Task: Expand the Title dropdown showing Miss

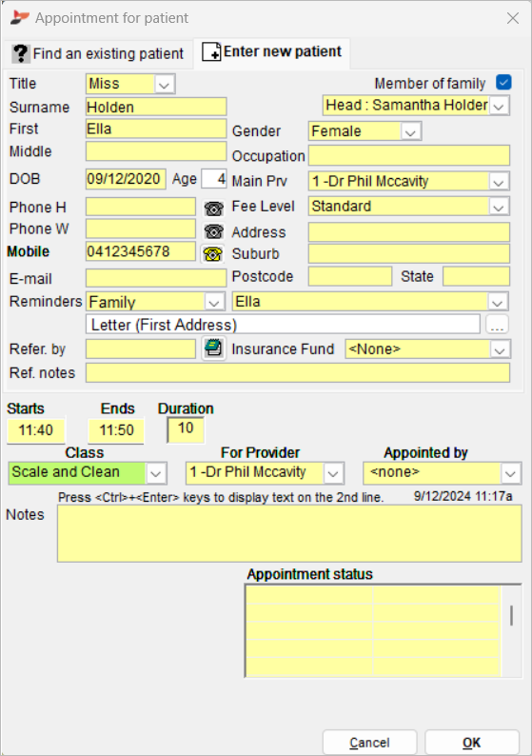Action: tap(164, 85)
